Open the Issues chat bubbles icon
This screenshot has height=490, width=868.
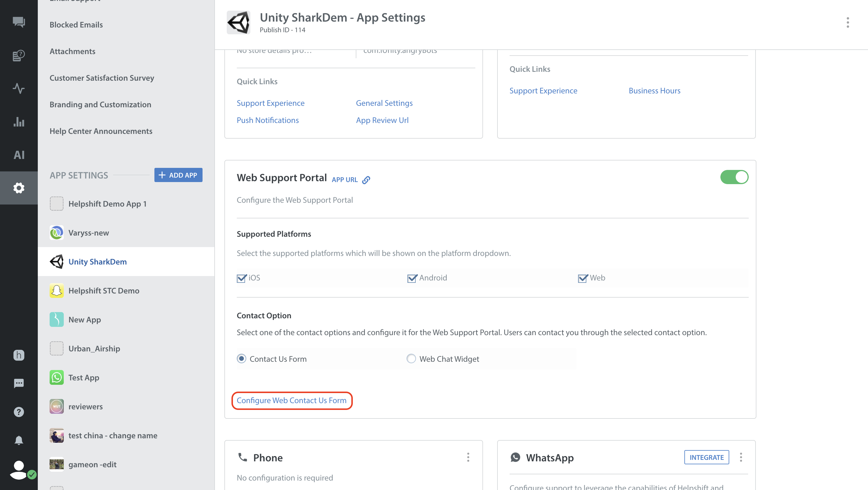tap(19, 22)
